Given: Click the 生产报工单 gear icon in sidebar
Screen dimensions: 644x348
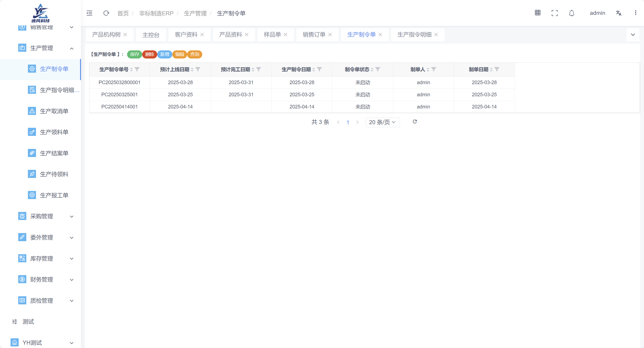Looking at the screenshot, I should (32, 195).
